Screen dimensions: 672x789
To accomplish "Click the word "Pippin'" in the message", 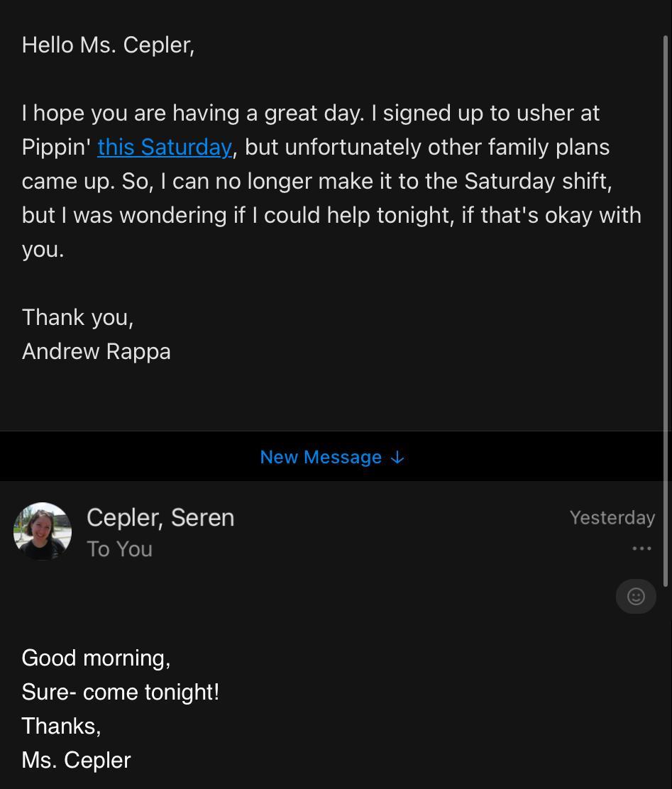I will pyautogui.click(x=56, y=147).
